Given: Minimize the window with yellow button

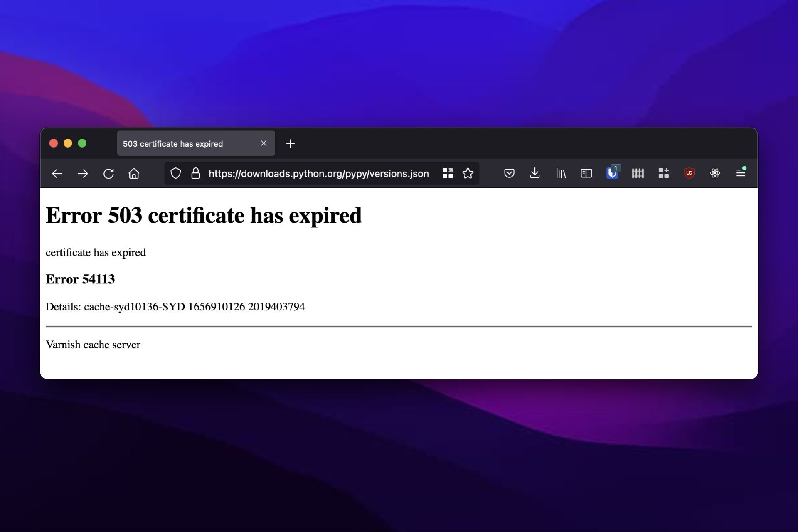Looking at the screenshot, I should [x=68, y=143].
